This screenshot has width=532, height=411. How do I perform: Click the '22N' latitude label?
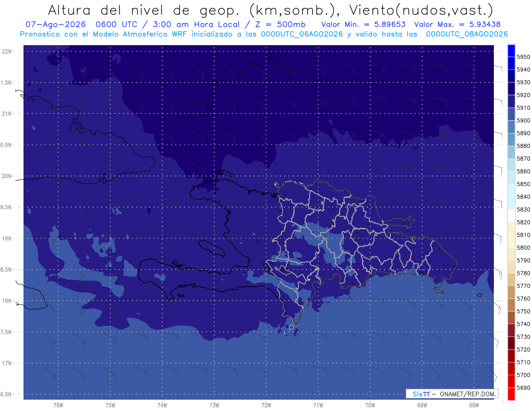[x=8, y=51]
